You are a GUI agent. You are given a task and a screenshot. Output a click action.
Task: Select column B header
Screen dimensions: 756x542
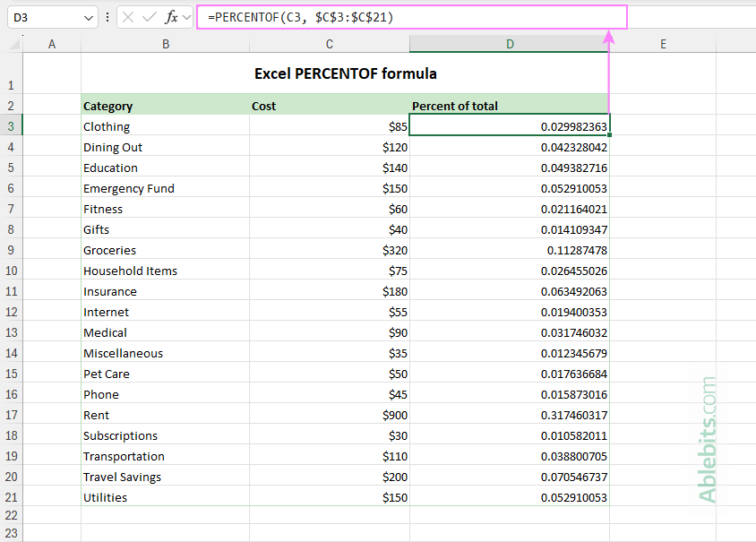[165, 42]
